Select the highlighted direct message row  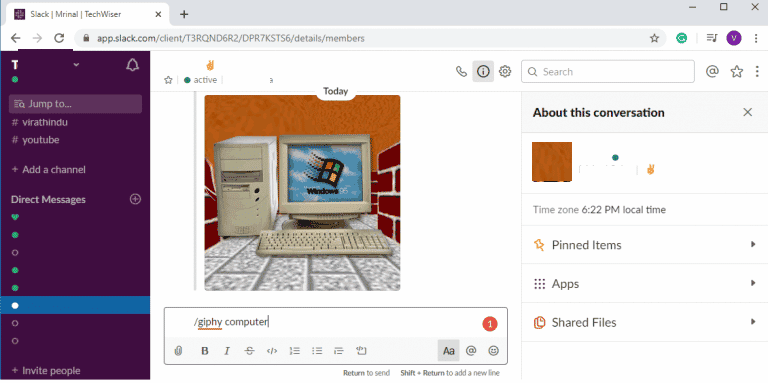tap(75, 305)
